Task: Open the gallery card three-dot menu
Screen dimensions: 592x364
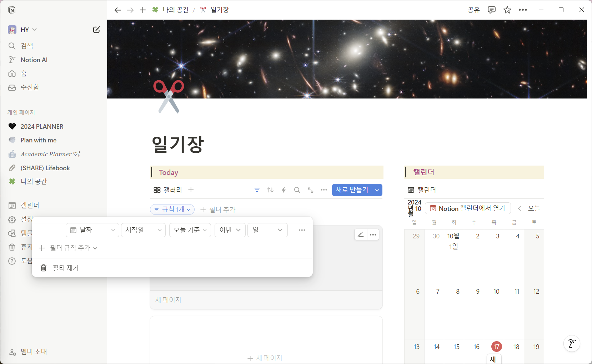Action: (373, 234)
